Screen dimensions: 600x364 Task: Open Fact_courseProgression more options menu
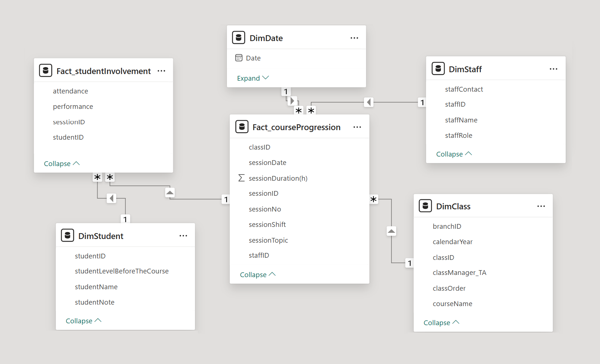click(x=357, y=127)
